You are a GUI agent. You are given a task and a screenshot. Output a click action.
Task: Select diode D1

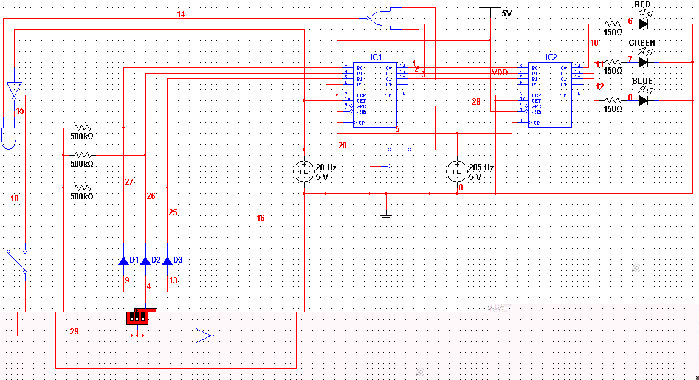tap(123, 260)
